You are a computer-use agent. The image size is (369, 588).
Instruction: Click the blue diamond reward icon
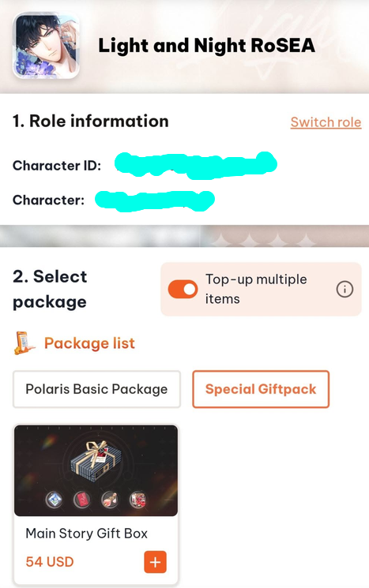click(x=55, y=500)
